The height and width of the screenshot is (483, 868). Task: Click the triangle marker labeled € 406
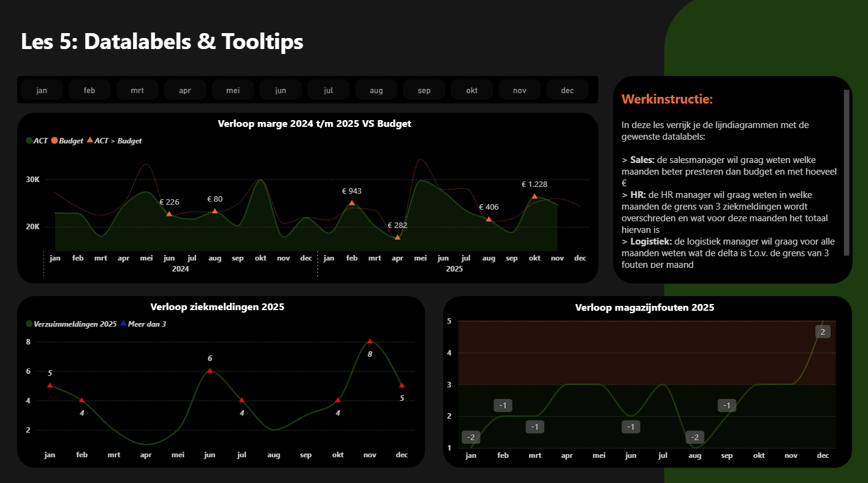tap(488, 219)
